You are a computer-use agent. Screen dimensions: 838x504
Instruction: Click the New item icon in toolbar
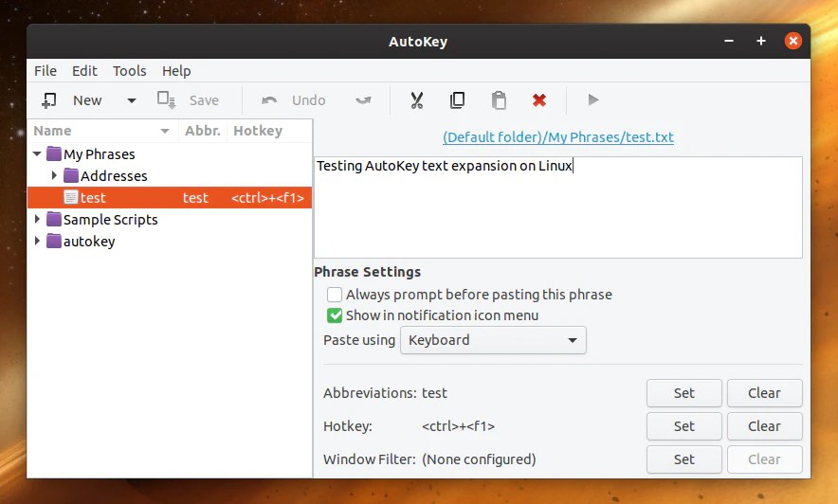point(48,100)
